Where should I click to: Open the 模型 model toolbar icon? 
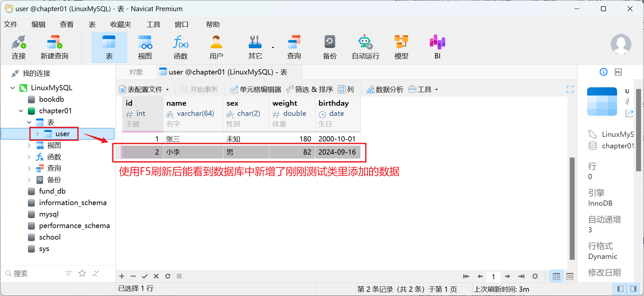point(401,47)
